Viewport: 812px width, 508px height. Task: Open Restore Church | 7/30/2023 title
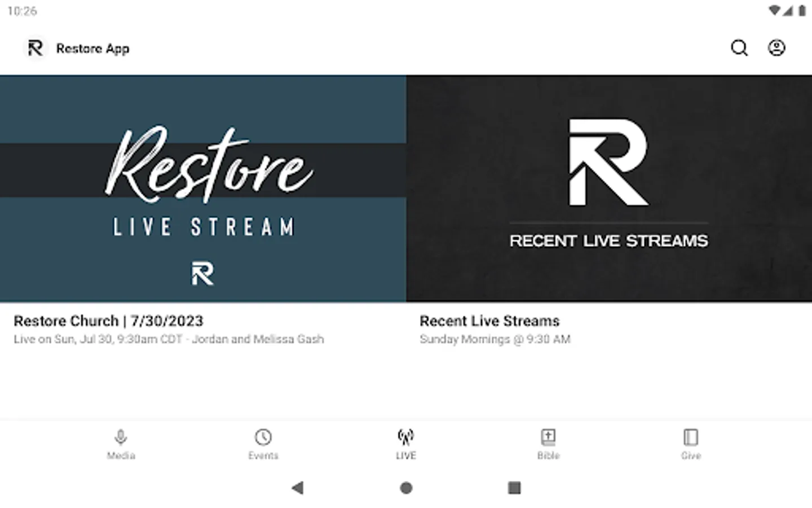click(108, 321)
